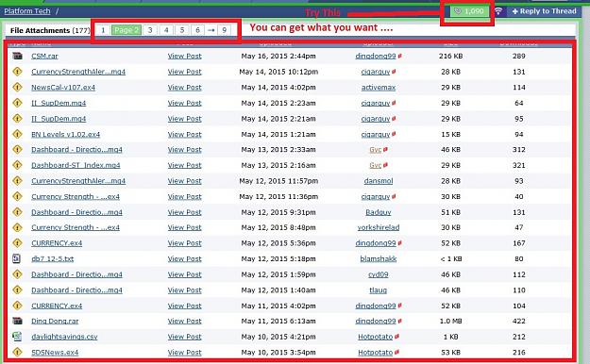Open Hotpotato profile in SDSNews.ex4 row
The height and width of the screenshot is (364, 590).
(375, 353)
